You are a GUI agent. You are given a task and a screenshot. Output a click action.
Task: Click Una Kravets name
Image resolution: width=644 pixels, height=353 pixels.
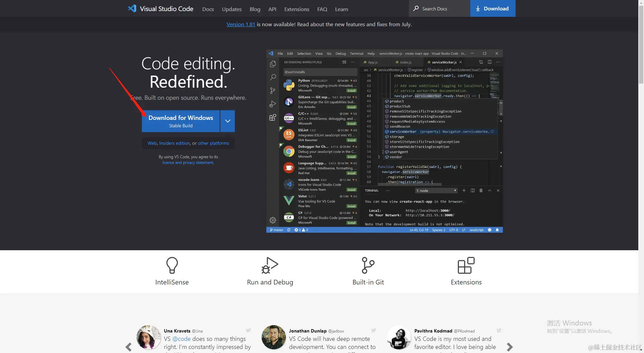tap(177, 331)
